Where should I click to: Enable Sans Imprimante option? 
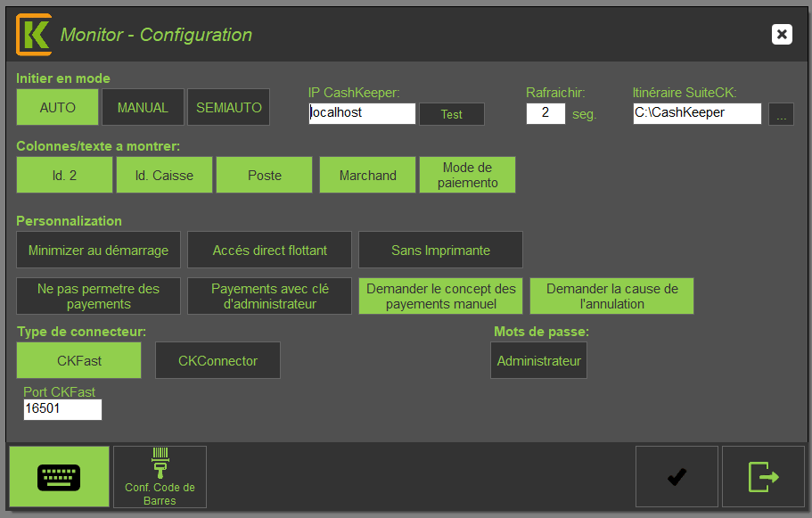click(x=440, y=250)
